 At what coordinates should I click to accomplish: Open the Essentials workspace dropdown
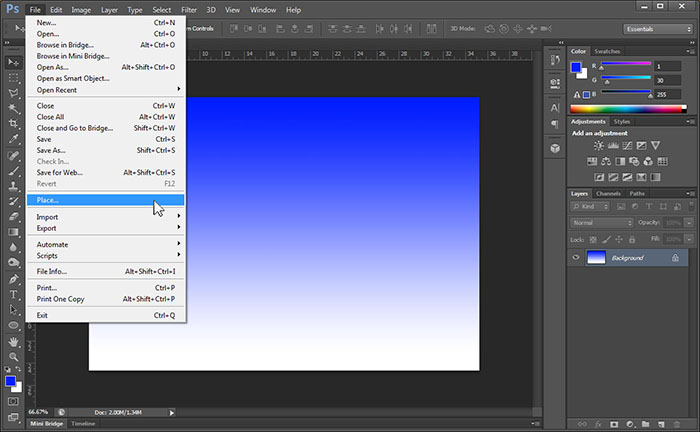pos(655,29)
